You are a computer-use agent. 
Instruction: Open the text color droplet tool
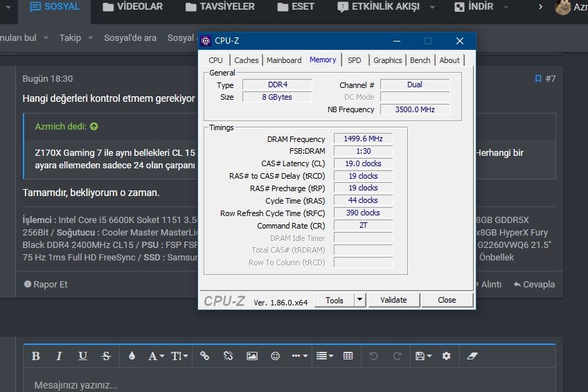pos(132,355)
